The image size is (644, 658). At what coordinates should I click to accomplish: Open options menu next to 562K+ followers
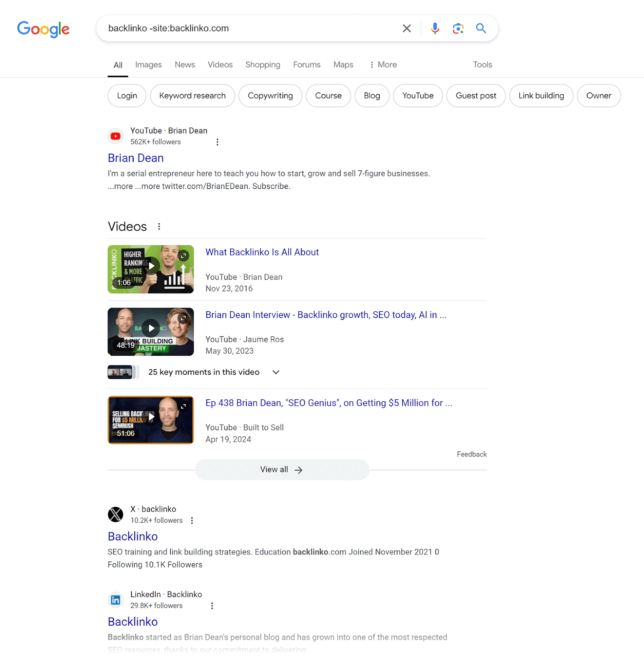(x=217, y=142)
